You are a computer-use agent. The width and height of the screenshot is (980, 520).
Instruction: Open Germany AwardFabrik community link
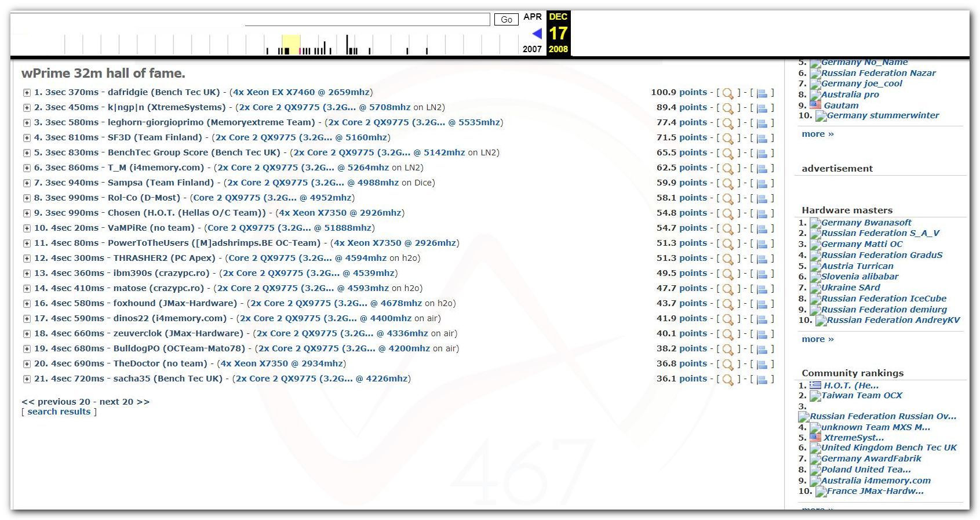point(871,459)
